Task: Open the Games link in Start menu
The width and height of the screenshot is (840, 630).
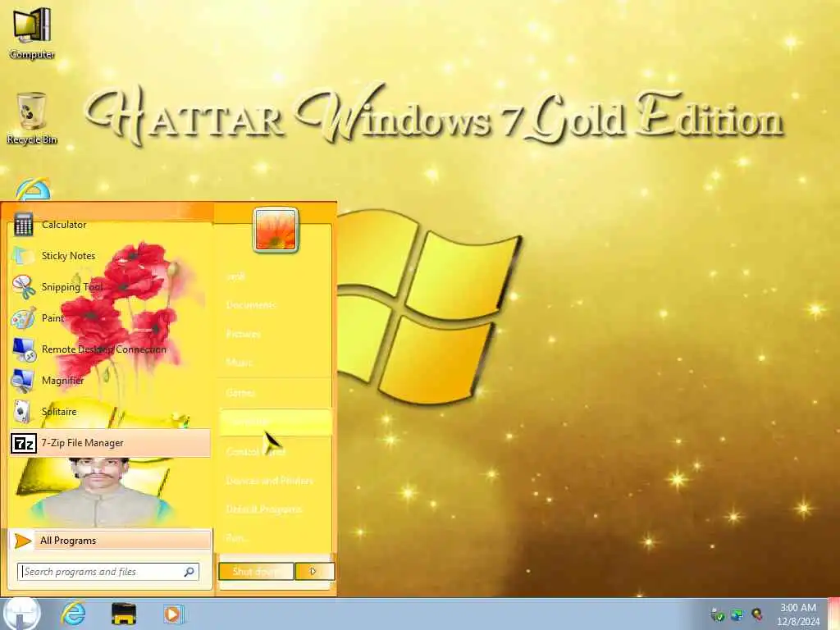Action: (240, 393)
